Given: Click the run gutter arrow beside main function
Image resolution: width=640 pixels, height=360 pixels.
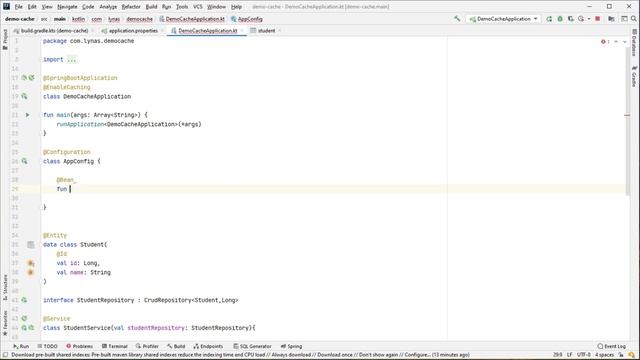Looking at the screenshot, I should tap(27, 115).
